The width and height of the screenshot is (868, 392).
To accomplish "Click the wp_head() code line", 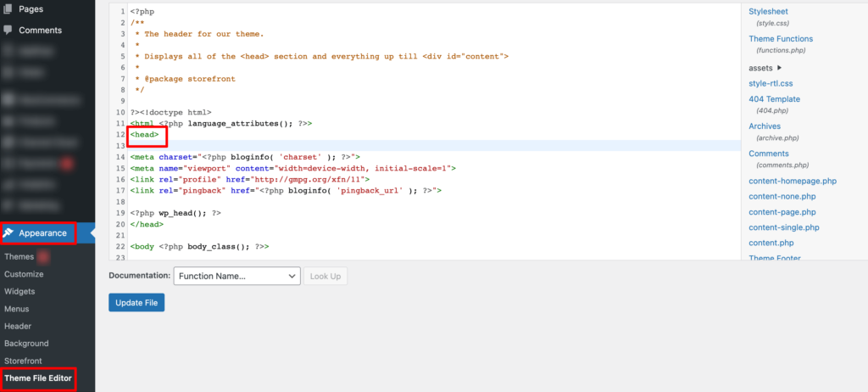I will (x=176, y=213).
